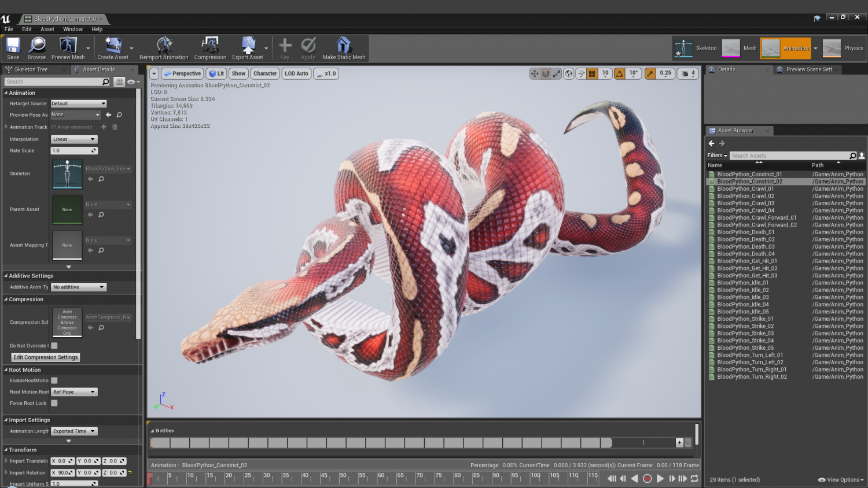
Task: Click the world coordinate system globe icon
Action: (569, 73)
